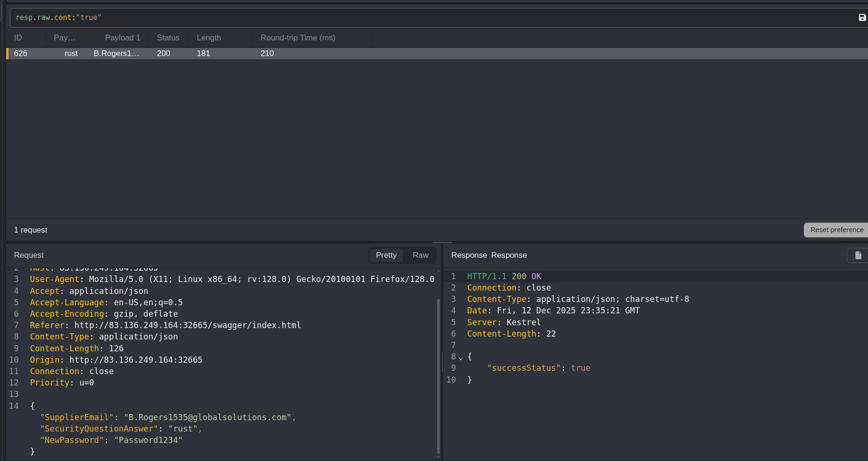Image resolution: width=868 pixels, height=461 pixels.
Task: Click the successStatus key in response body
Action: click(523, 368)
